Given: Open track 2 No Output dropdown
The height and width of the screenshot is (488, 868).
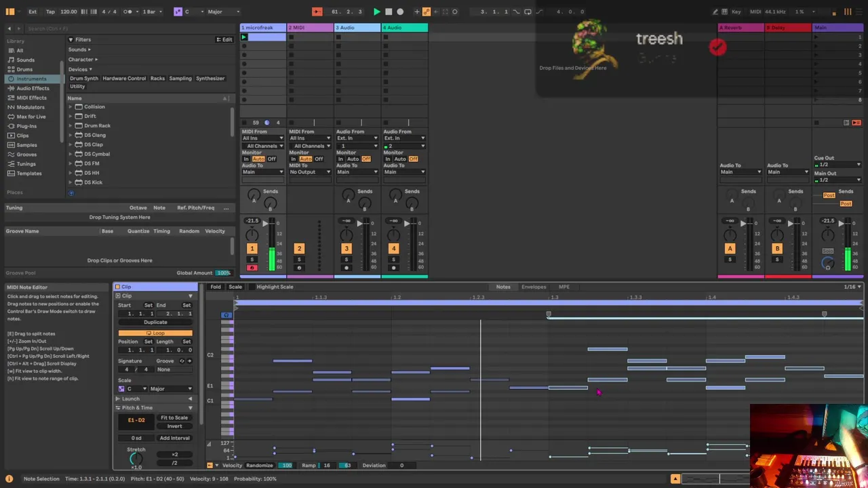Looking at the screenshot, I should click(x=310, y=172).
